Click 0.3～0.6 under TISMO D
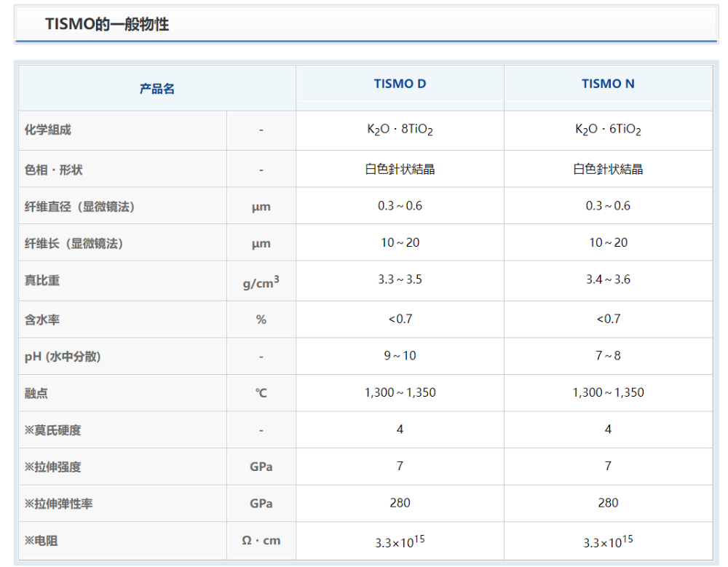 400,206
